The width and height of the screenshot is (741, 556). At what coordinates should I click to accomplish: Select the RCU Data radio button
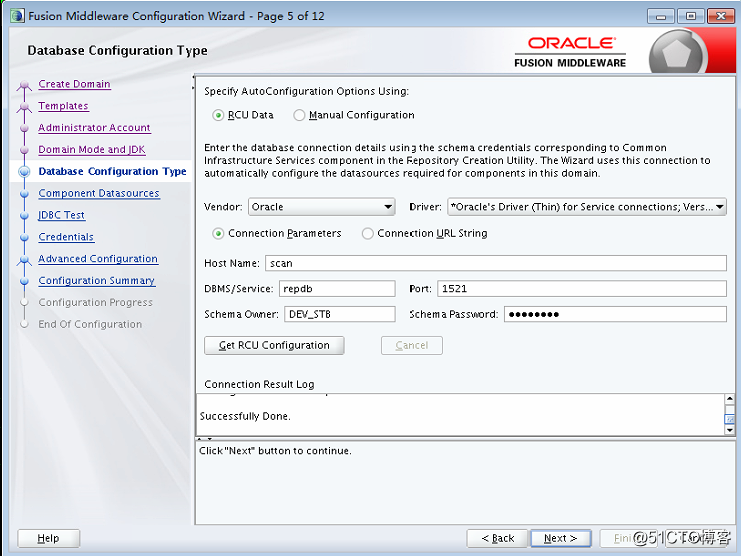coord(218,115)
